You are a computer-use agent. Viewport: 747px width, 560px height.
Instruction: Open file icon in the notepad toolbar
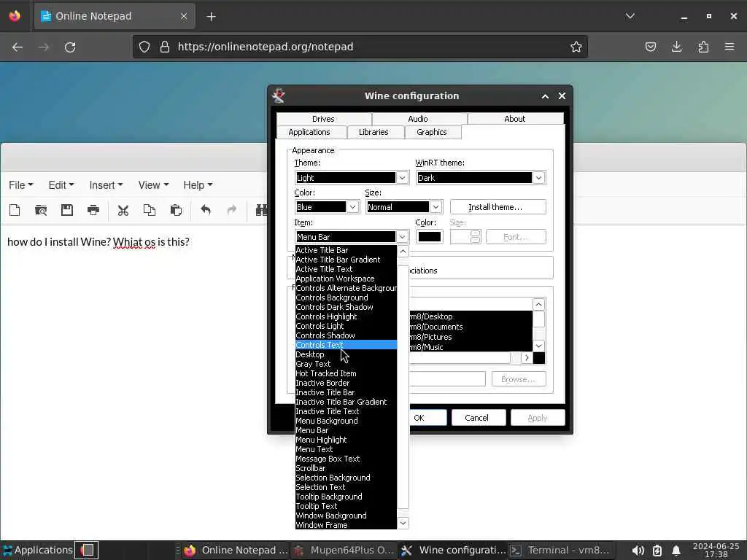pos(41,210)
